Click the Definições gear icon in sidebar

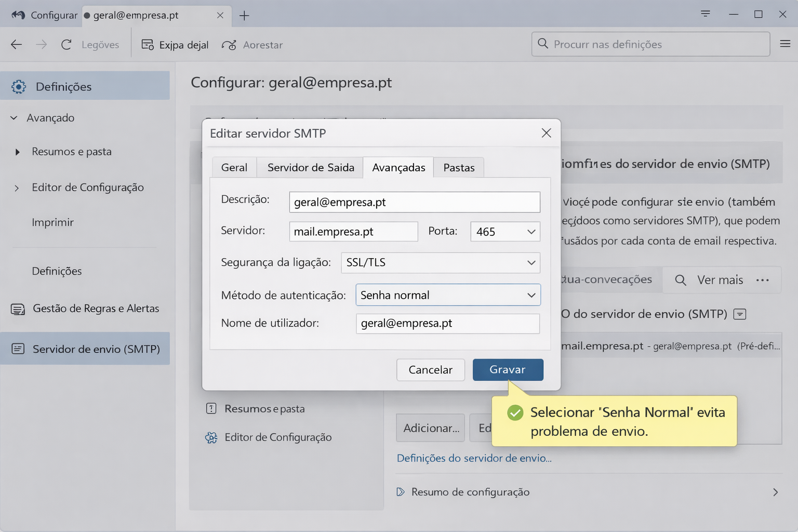pyautogui.click(x=19, y=87)
